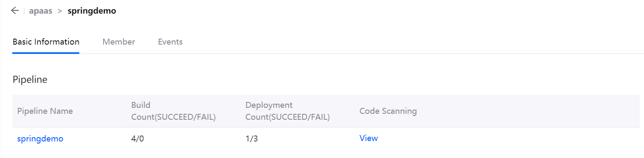View the code scanning results
644x158 pixels.
[x=369, y=138]
